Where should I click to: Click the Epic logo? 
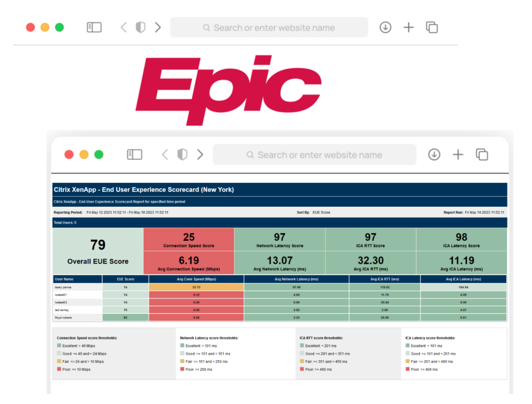(x=229, y=90)
